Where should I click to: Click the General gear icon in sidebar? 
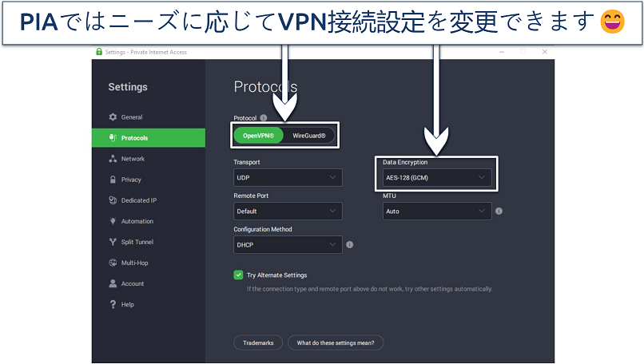pyautogui.click(x=113, y=117)
